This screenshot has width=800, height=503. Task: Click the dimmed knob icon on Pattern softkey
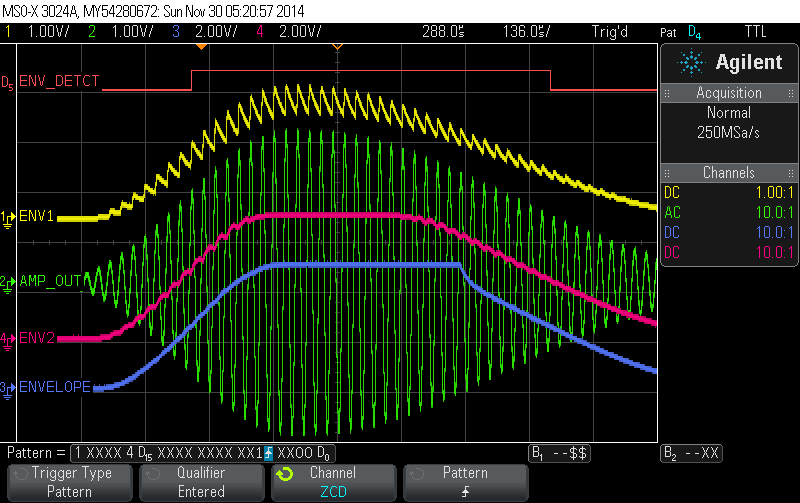click(416, 474)
